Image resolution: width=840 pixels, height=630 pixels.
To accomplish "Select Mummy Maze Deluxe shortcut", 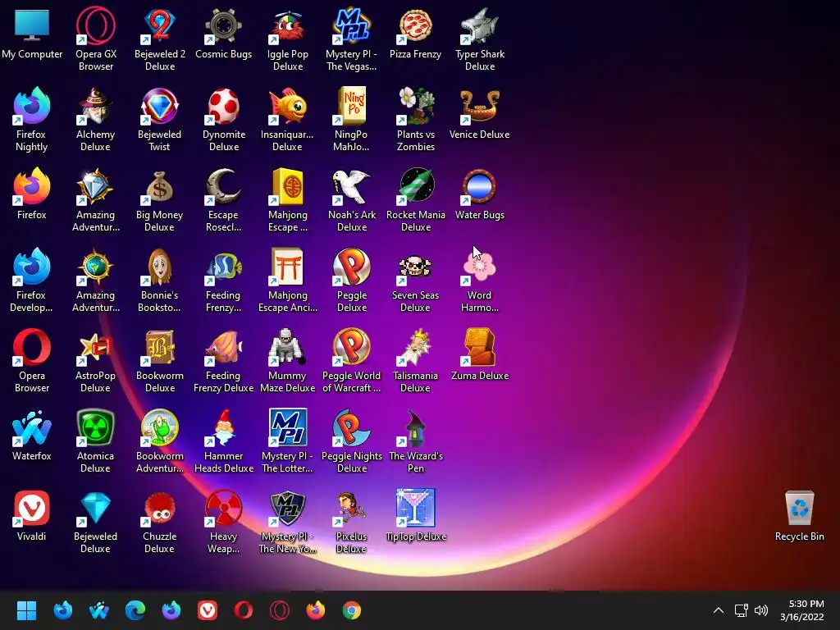I will click(288, 347).
